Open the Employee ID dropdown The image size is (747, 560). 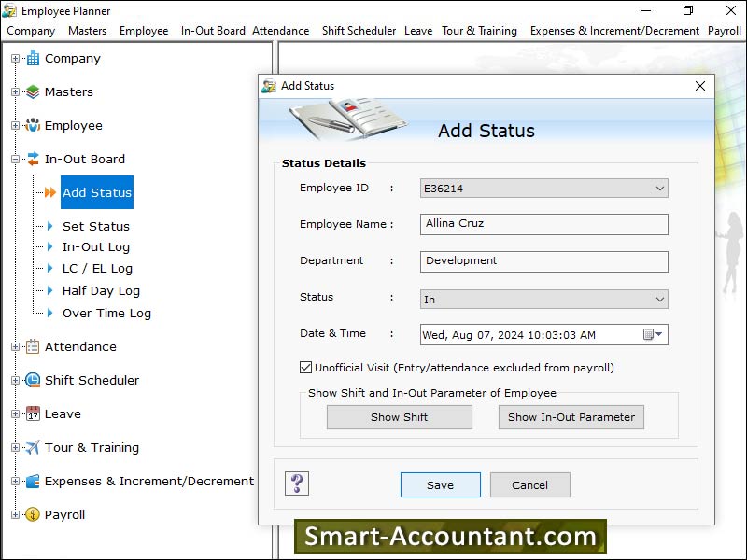coord(660,189)
